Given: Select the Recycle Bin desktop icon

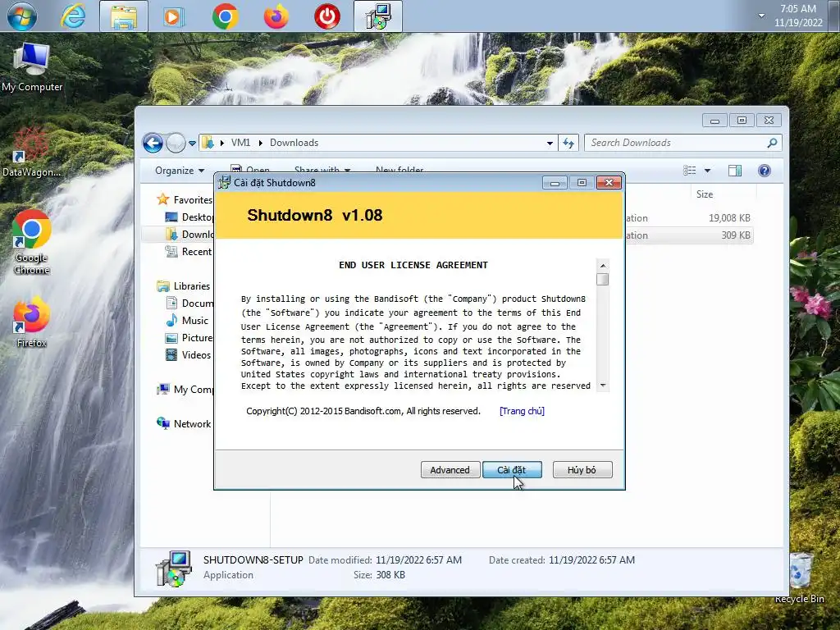Looking at the screenshot, I should 801,577.
